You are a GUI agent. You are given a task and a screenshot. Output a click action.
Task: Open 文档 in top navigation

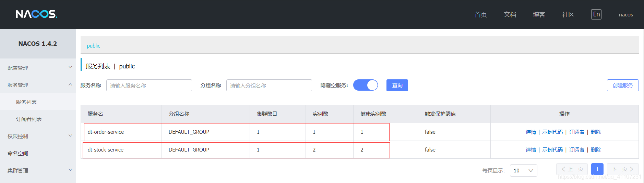[510, 14]
